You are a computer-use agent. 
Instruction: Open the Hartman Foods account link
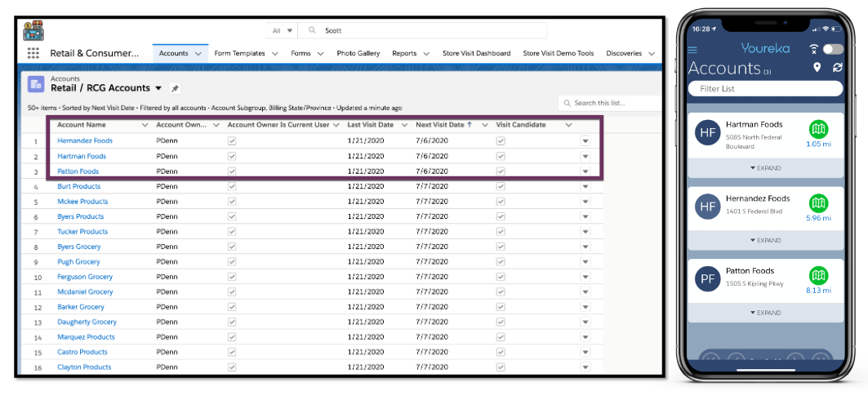pyautogui.click(x=82, y=156)
